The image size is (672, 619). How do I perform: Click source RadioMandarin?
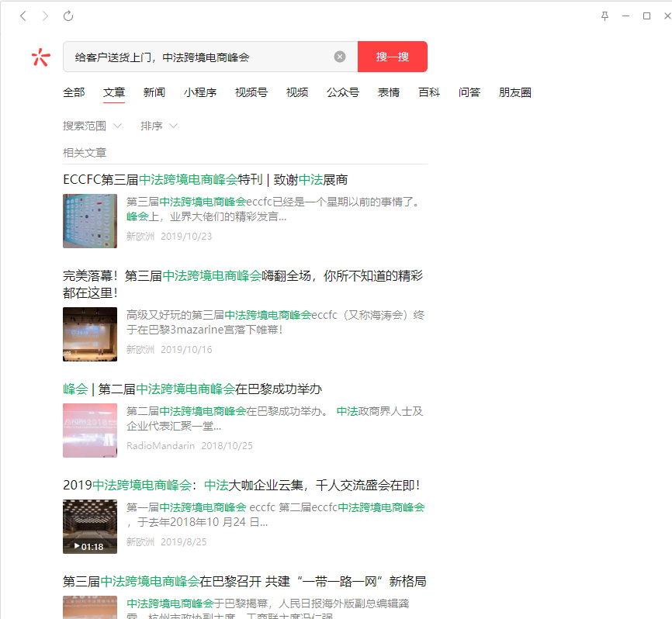click(161, 446)
